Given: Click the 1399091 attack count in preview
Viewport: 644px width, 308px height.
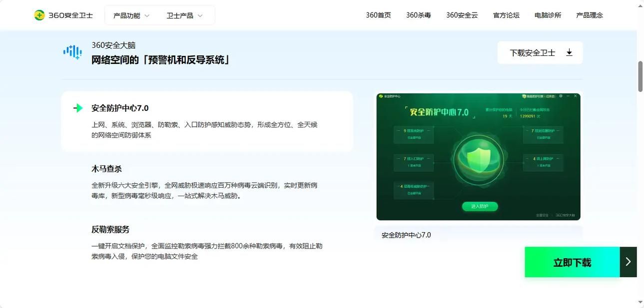Looking at the screenshot, I should pyautogui.click(x=528, y=116).
